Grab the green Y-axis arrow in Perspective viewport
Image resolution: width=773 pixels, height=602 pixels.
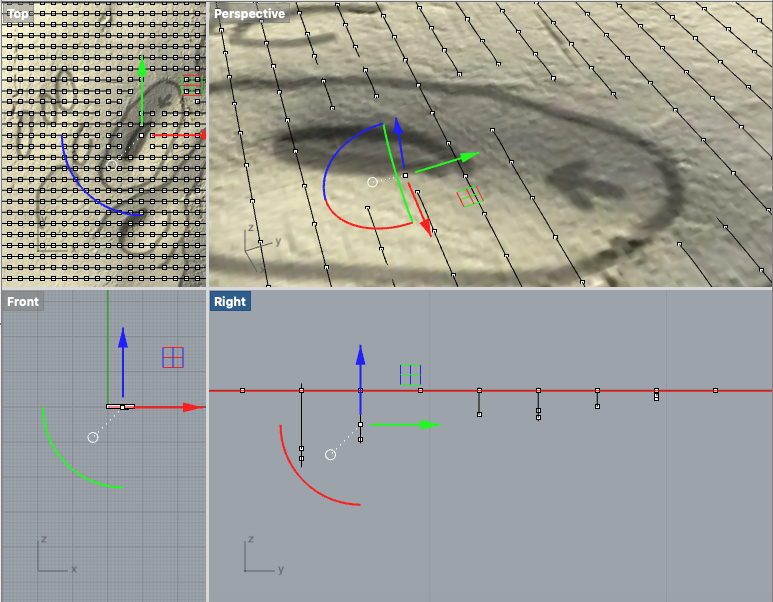coord(446,163)
